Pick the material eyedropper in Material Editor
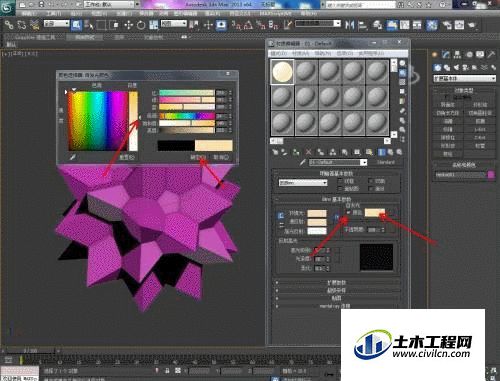Screen dimensions: 500x381 (x=303, y=163)
